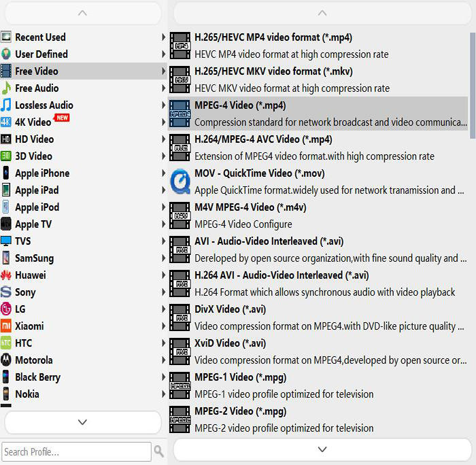The width and height of the screenshot is (476, 465).
Task: Click the search magnifier icon
Action: click(158, 451)
